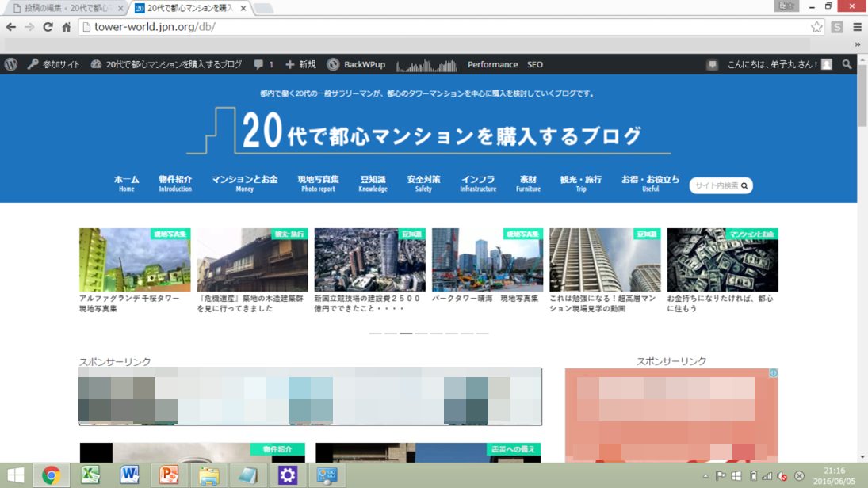Open the Chrome hamburger menu
This screenshot has width=868, height=488.
857,27
